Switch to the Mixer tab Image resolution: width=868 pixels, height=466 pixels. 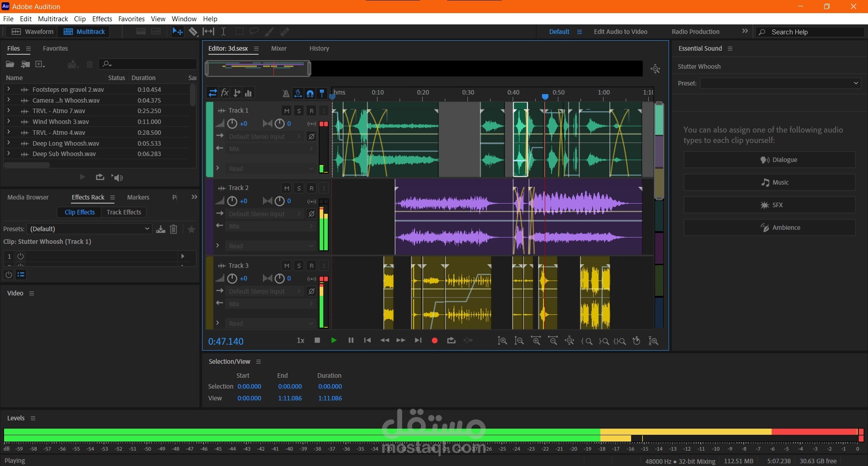(278, 48)
